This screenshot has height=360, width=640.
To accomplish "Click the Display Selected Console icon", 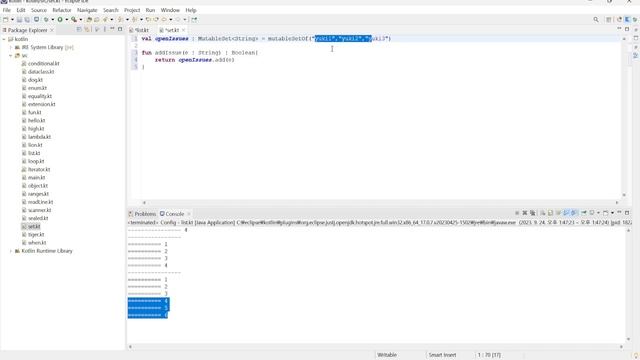I will pos(592,213).
